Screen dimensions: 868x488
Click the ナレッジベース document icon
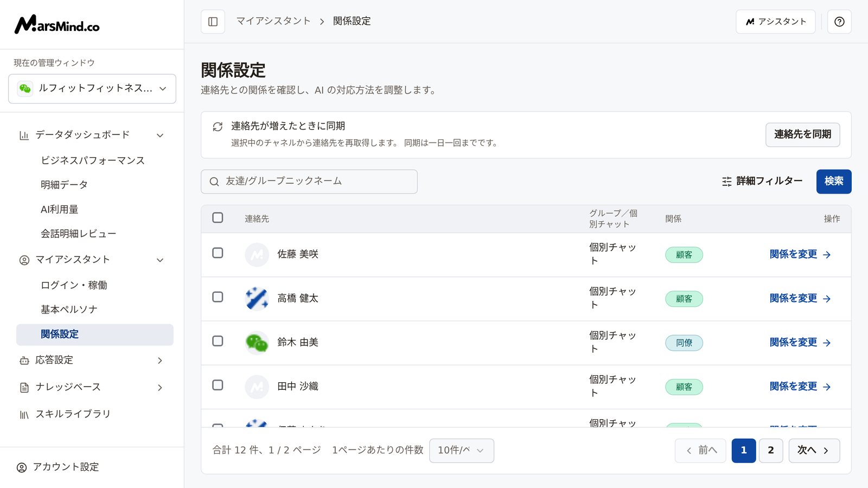24,388
